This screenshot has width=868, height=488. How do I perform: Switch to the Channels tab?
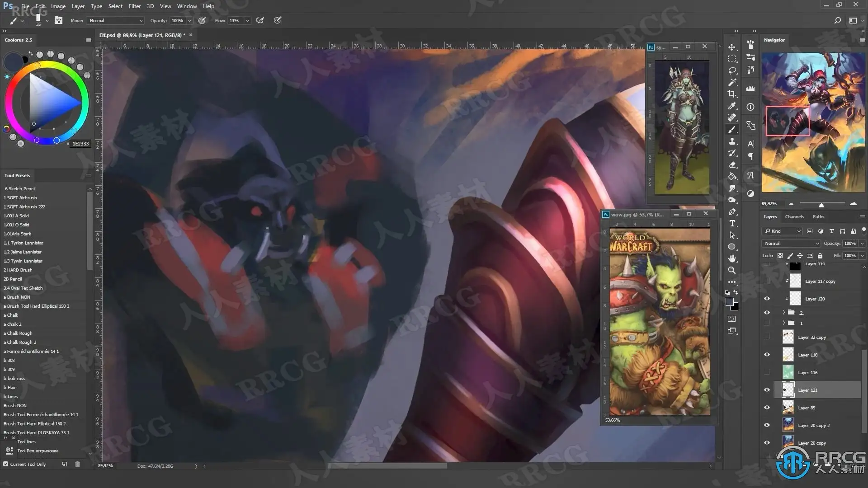pos(794,217)
